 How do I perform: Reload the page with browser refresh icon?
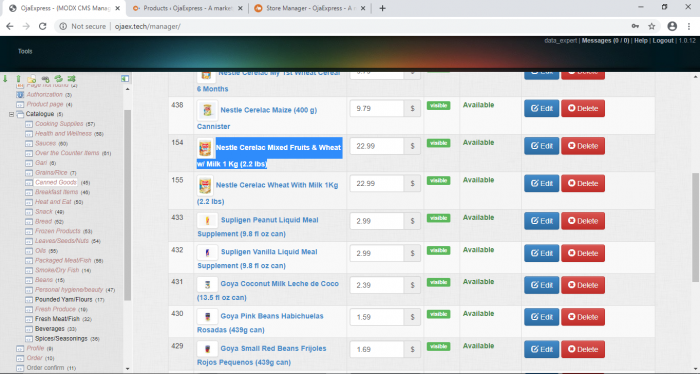point(42,26)
